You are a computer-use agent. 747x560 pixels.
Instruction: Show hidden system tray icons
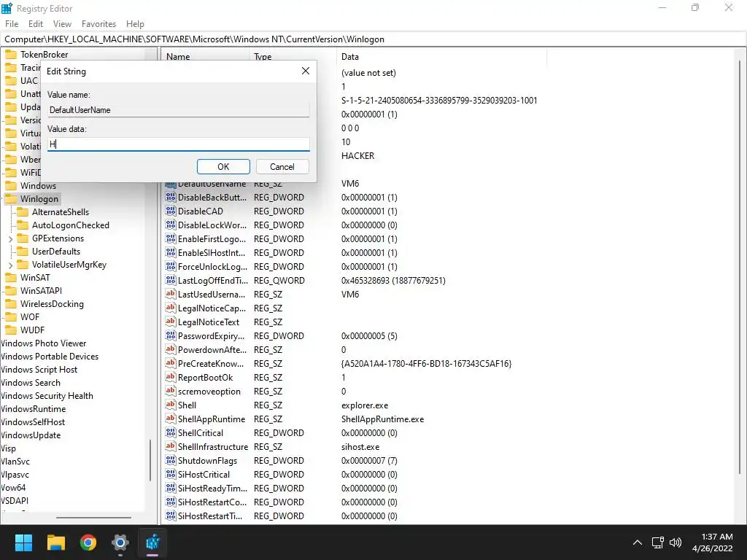pos(637,542)
